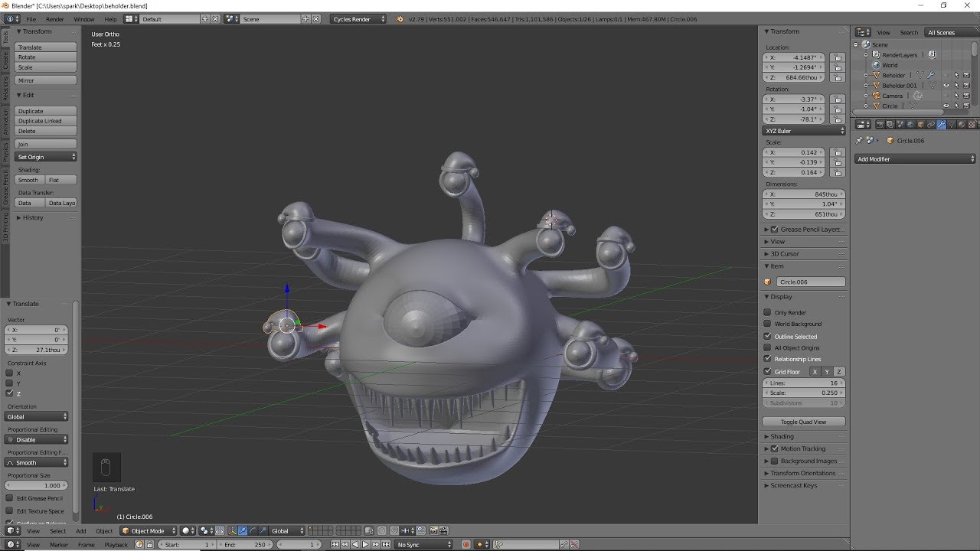The image size is (980, 551).
Task: Open the No Sync playback dropdown
Action: click(x=423, y=544)
